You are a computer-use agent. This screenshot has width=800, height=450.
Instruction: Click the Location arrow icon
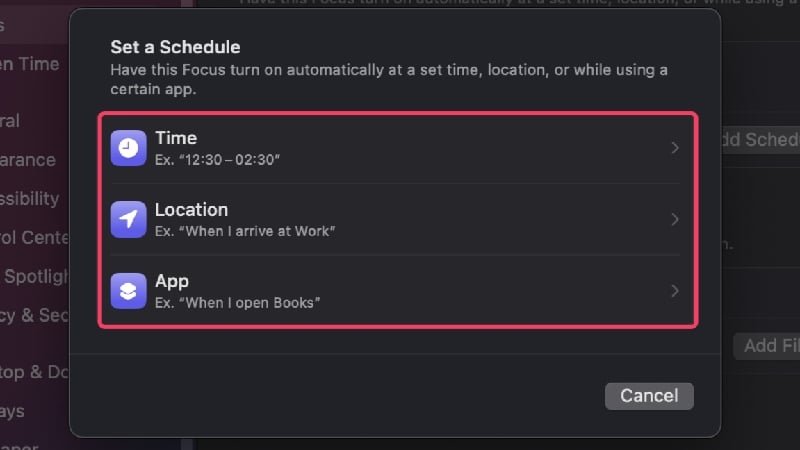coord(128,219)
